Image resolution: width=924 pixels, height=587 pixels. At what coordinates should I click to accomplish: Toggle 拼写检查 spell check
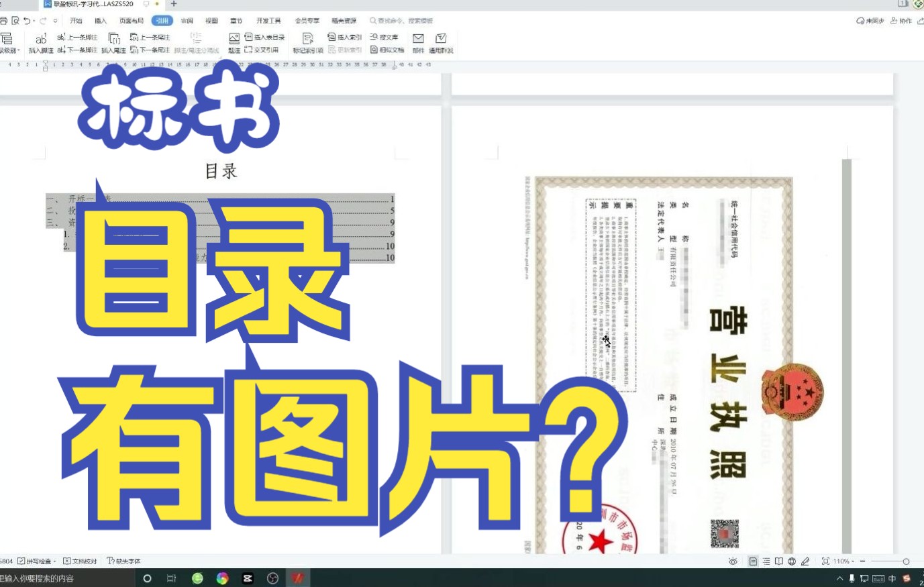pyautogui.click(x=34, y=561)
